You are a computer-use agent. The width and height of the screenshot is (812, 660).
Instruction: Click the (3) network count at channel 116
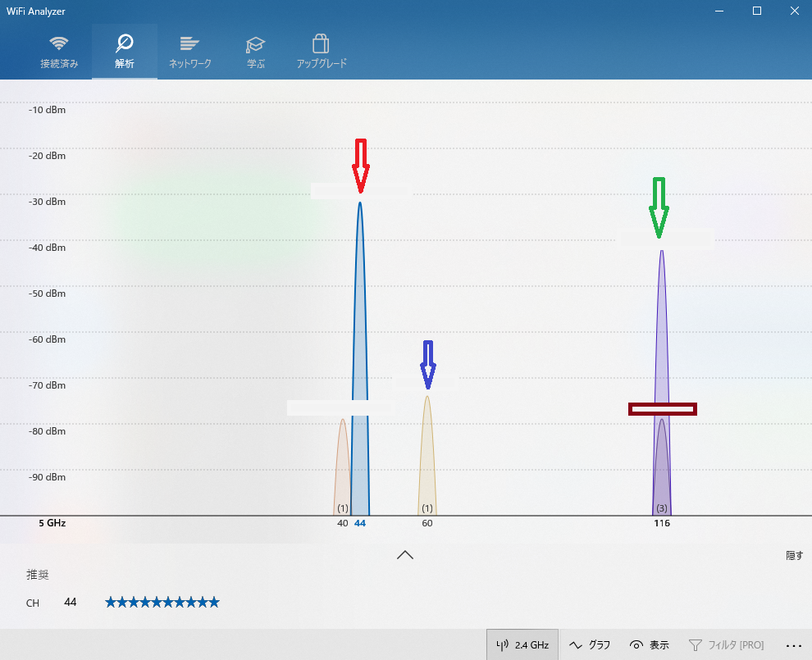662,508
